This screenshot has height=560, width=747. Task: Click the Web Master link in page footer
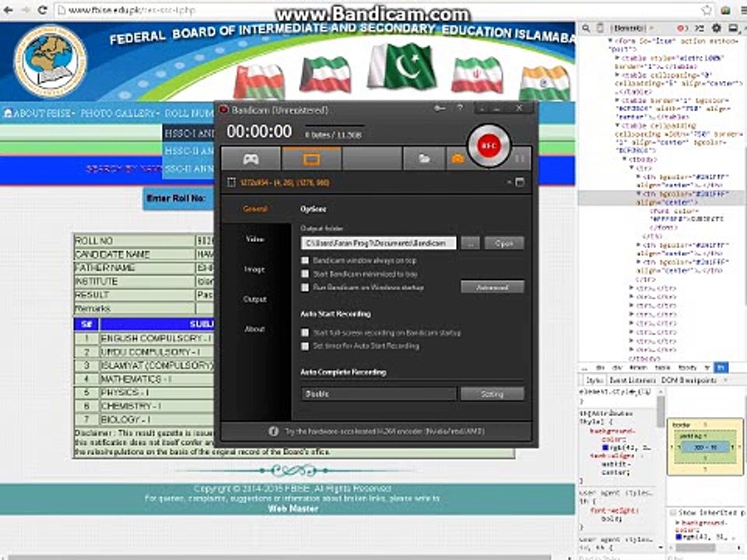point(293,508)
